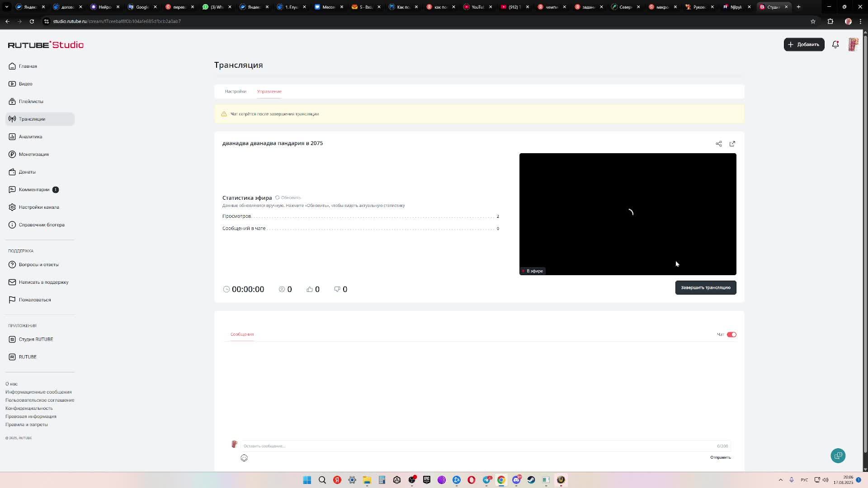Open stream in new window icon
This screenshot has height=488, width=868.
(732, 144)
